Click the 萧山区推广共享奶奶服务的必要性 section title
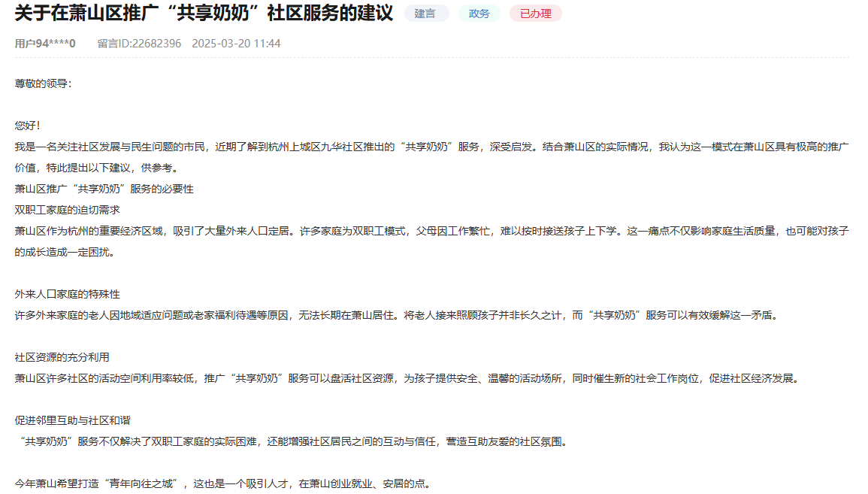Image resolution: width=868 pixels, height=494 pixels. pos(103,189)
